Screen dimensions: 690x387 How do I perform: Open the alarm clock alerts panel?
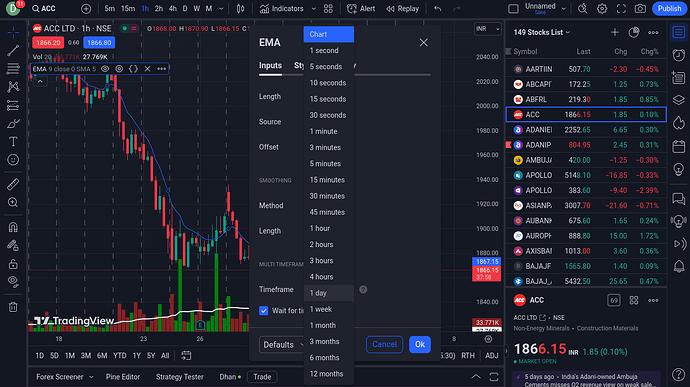(679, 55)
